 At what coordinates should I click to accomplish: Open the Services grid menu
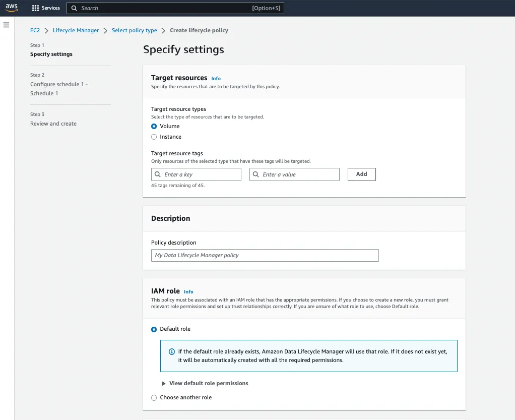(x=46, y=8)
